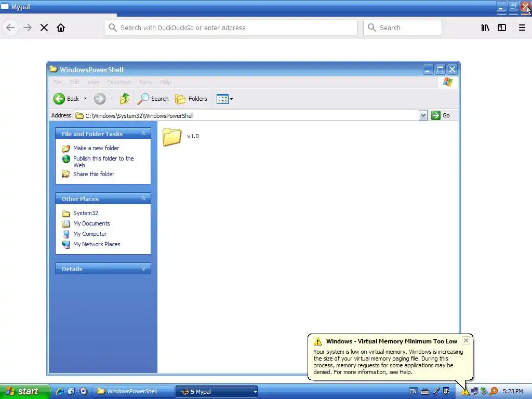
Task: Click the keyboard icon in language bar
Action: tap(425, 392)
